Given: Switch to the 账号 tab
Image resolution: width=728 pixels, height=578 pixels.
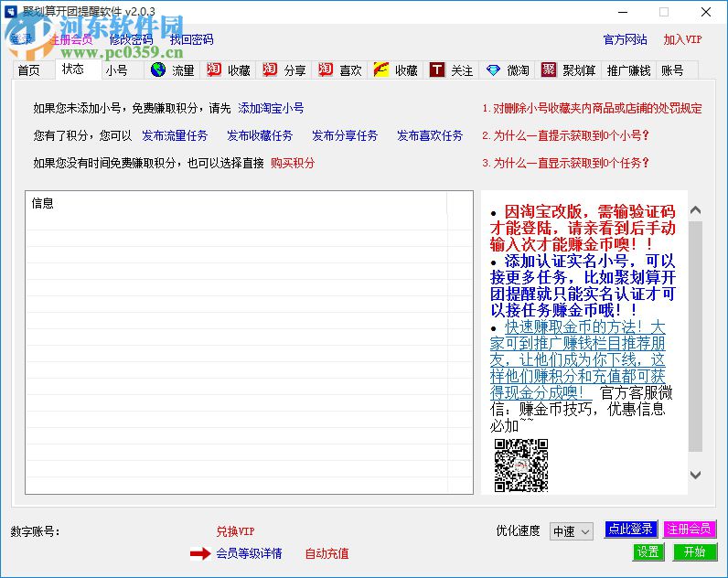Looking at the screenshot, I should 672,70.
